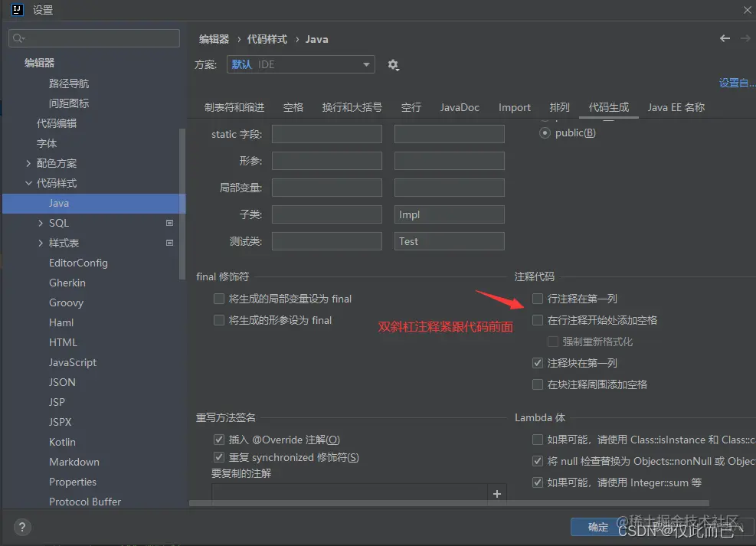Click the search magnifier icon
Viewport: 756px width, 546px height.
click(18, 38)
